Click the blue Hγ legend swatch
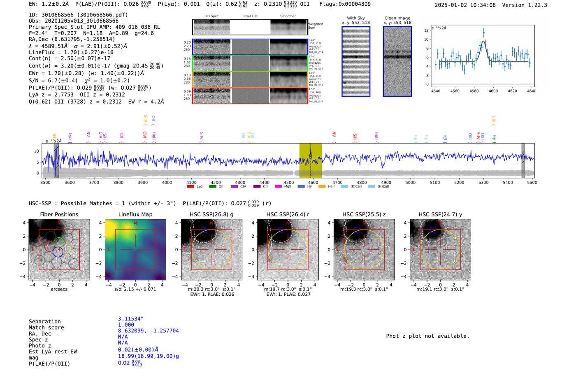 click(301, 186)
